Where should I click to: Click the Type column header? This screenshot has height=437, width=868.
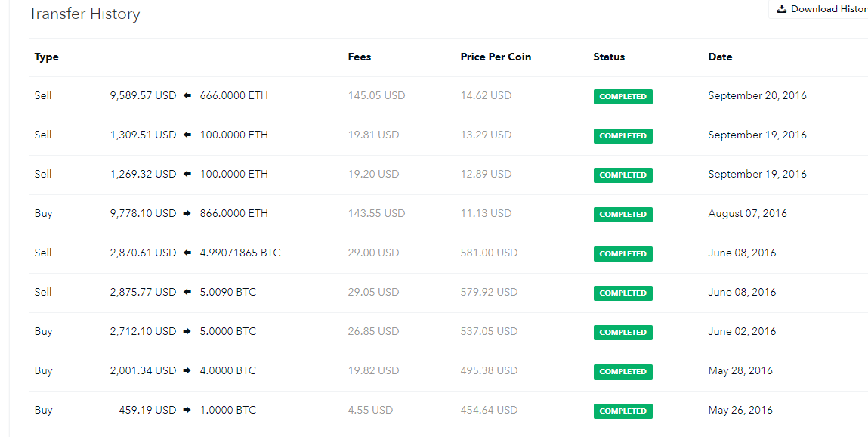point(46,57)
